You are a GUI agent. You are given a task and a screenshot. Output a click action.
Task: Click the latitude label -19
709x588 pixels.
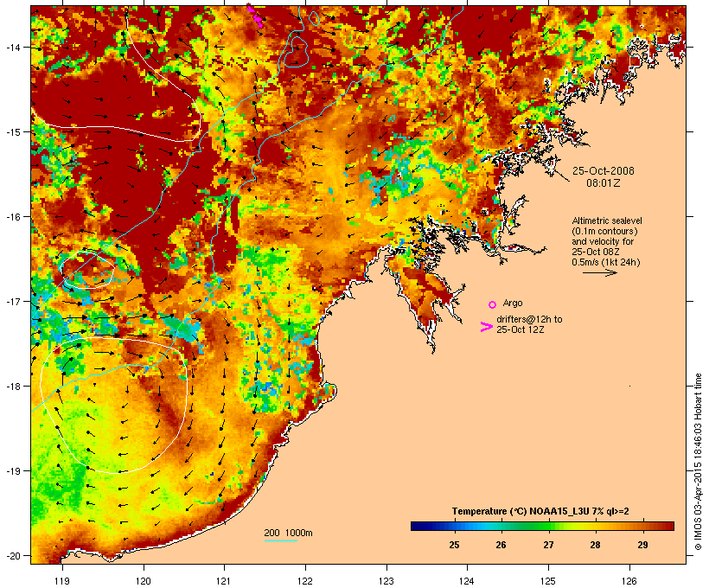coord(12,471)
